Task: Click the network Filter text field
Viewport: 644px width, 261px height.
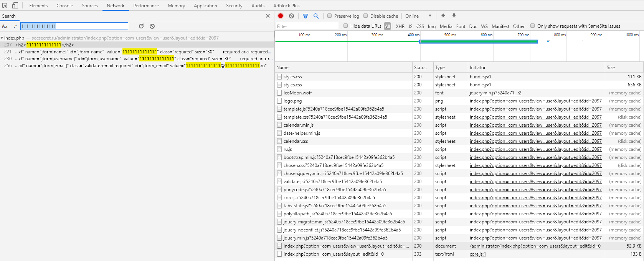Action: (x=307, y=26)
